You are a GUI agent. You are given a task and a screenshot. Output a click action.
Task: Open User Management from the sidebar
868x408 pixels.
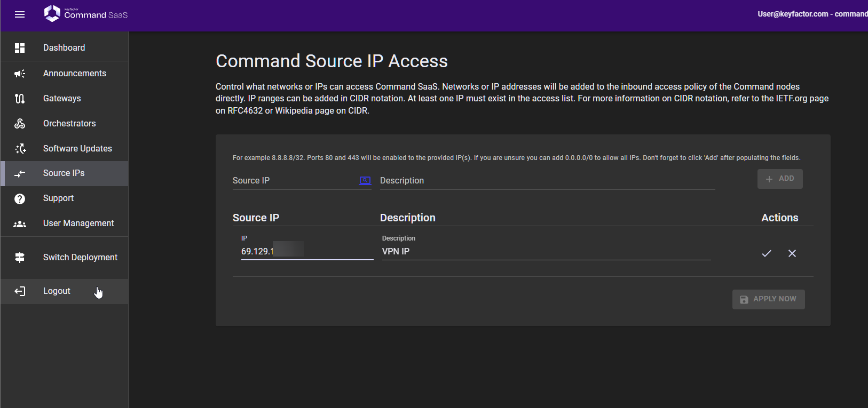[x=78, y=223]
